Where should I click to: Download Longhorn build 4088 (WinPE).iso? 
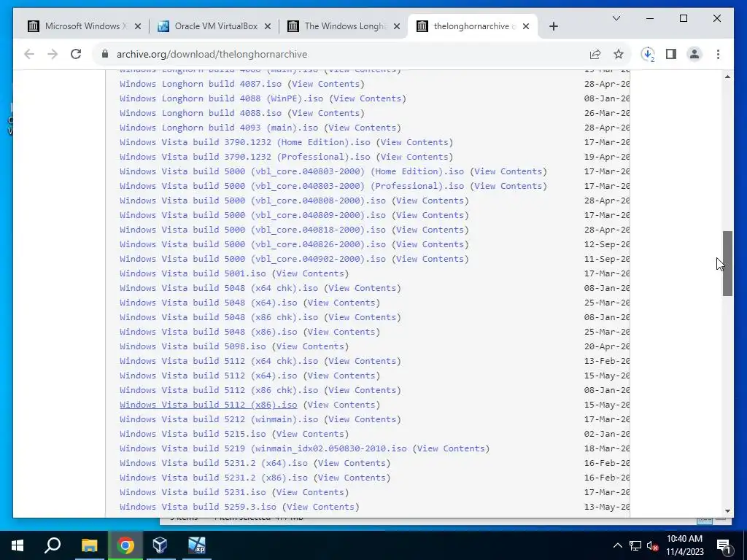click(x=221, y=98)
